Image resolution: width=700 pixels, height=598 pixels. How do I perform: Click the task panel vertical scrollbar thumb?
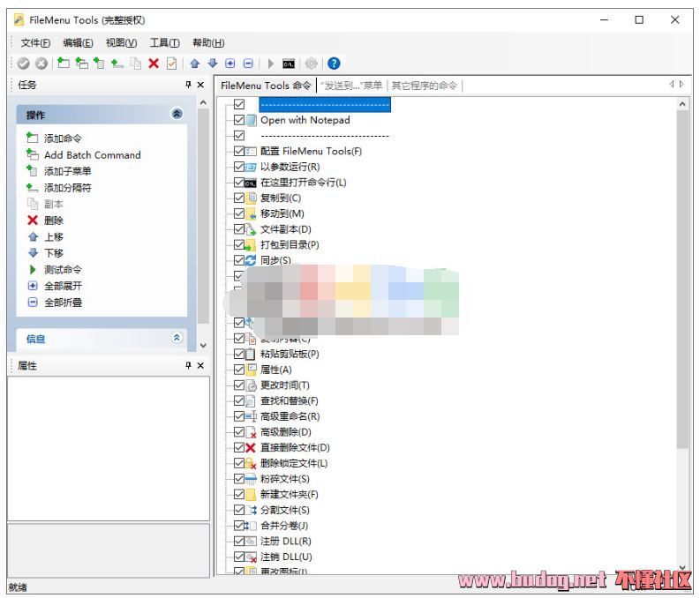(x=203, y=216)
